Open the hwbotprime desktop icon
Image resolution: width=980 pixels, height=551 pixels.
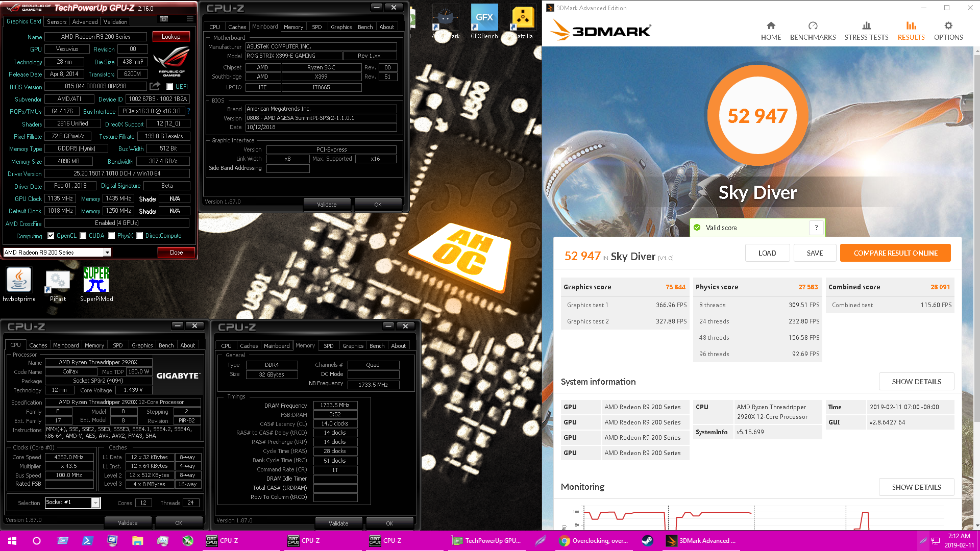(19, 284)
